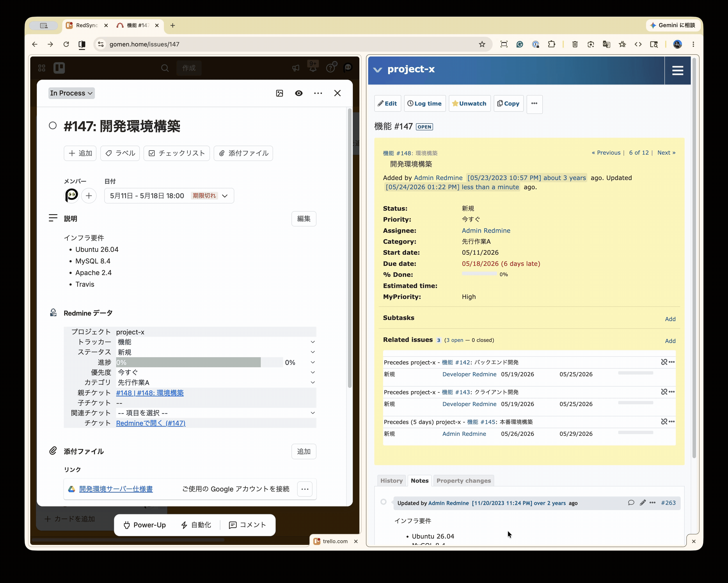Switch to History tab
The height and width of the screenshot is (583, 728).
(x=391, y=481)
